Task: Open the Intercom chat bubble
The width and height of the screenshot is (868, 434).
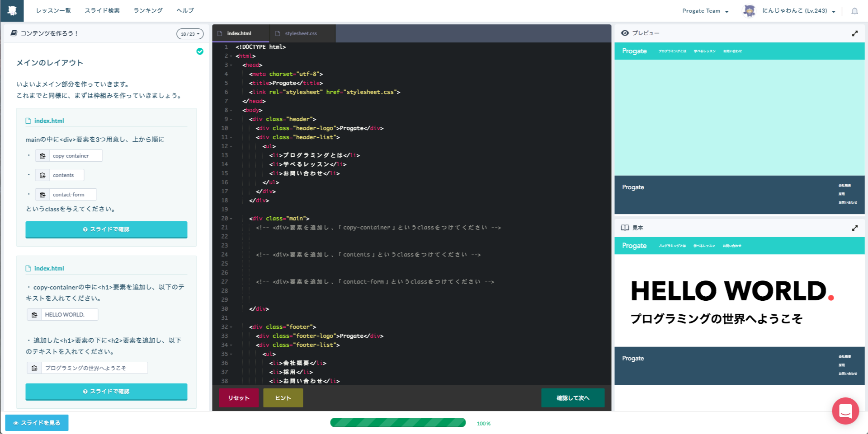Action: (845, 411)
